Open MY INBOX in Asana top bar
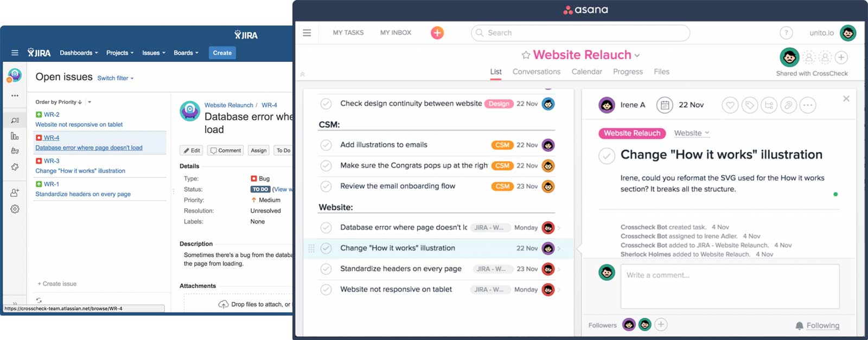The height and width of the screenshot is (340, 868). click(x=395, y=33)
